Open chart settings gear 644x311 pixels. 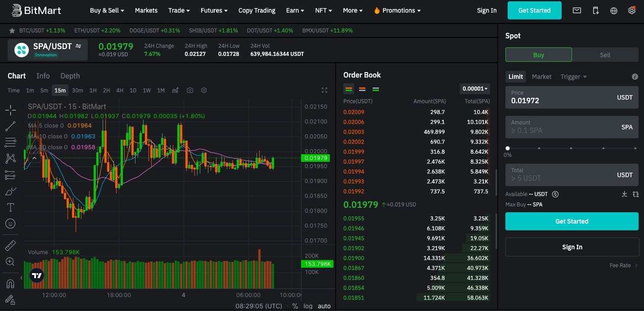point(204,90)
